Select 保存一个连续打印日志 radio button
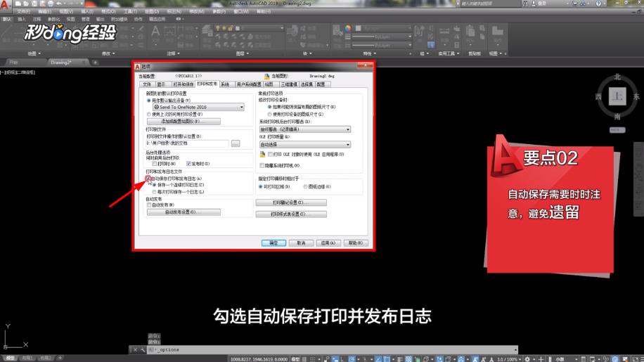The width and height of the screenshot is (644, 362). click(155, 185)
